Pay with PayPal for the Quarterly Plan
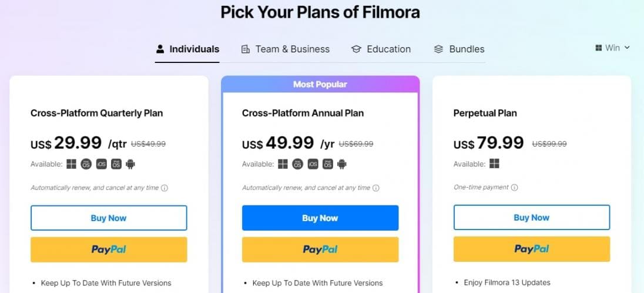Viewport: 644px width, 293px height. coord(109,249)
